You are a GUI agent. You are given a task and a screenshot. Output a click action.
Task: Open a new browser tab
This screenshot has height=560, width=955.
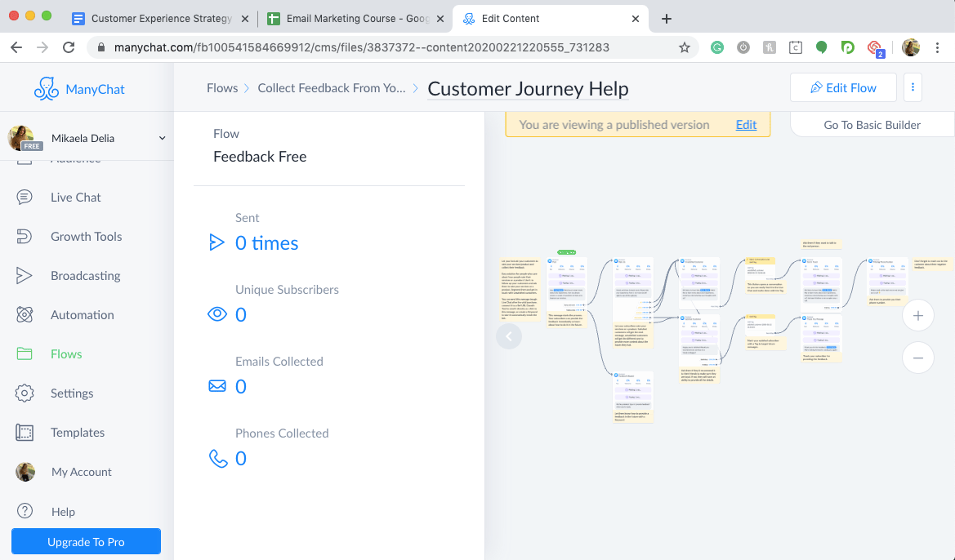click(667, 19)
